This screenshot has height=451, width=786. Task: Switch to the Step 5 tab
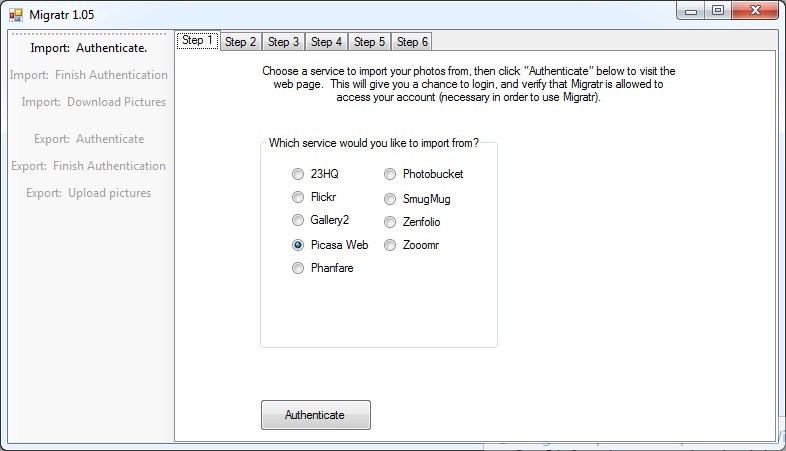tap(369, 42)
